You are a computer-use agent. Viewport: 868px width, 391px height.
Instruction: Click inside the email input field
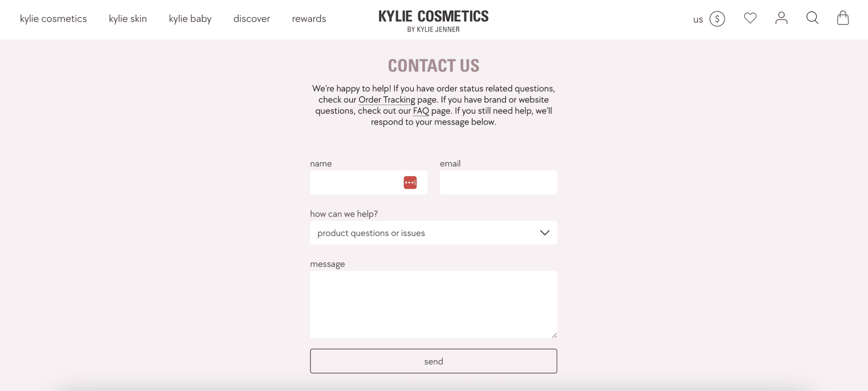498,183
